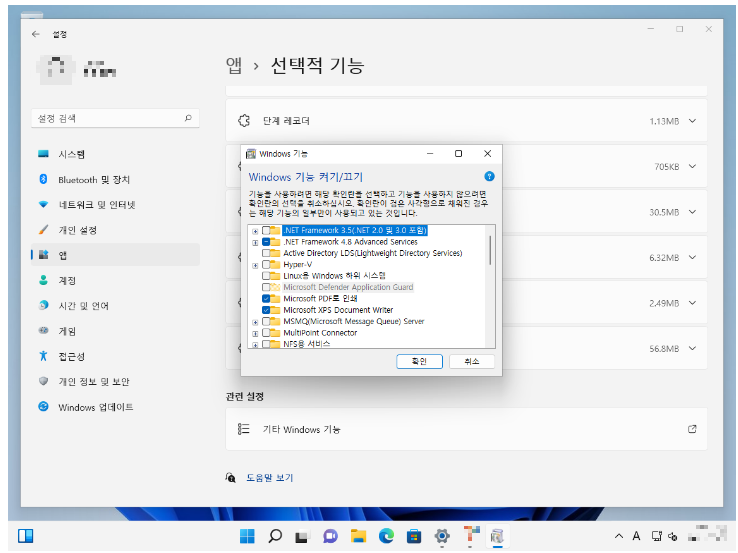Click the search magnifier in 설정 검색

[188, 118]
